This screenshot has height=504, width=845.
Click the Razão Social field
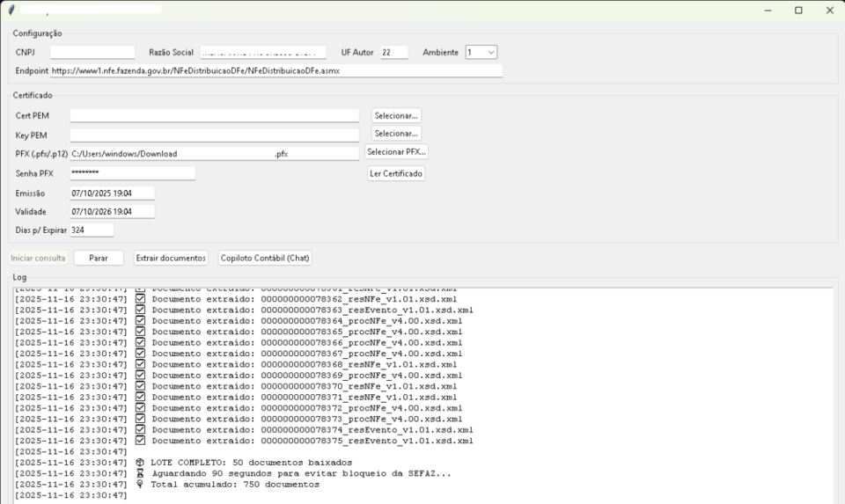263,52
